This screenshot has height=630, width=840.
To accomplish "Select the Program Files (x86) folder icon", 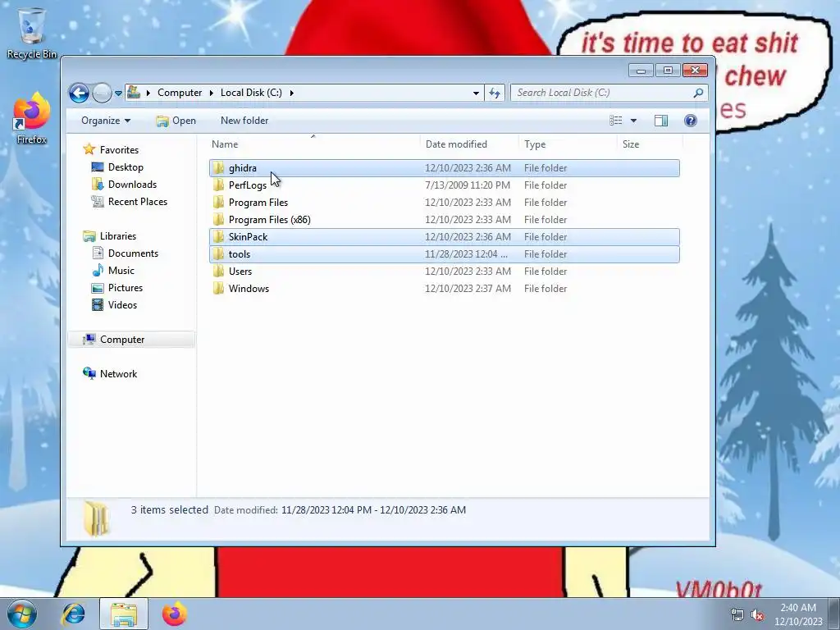I will (x=218, y=220).
